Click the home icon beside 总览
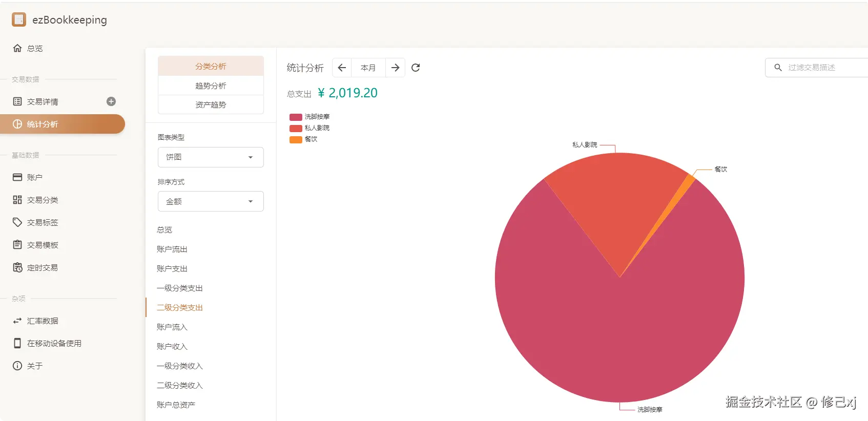The width and height of the screenshot is (868, 421). [17, 48]
